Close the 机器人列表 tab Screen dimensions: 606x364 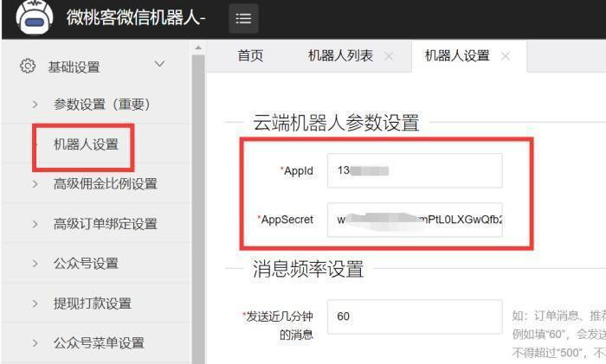[389, 57]
